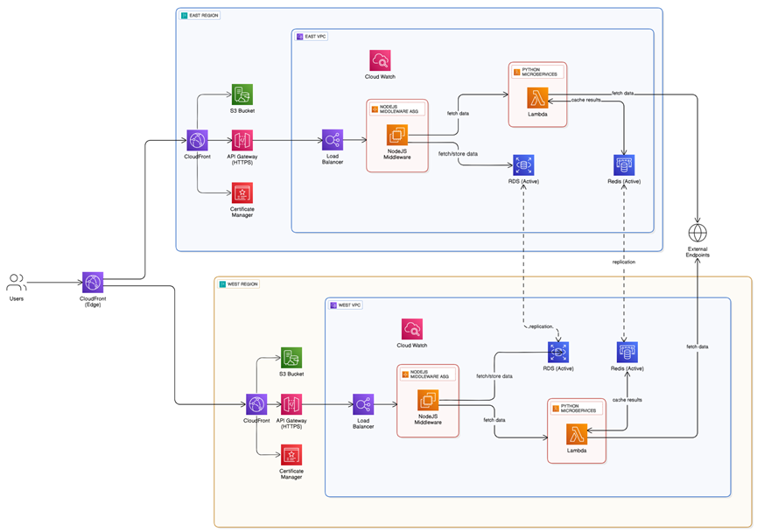Click the RDS (Active) database icon in EAST VPC
The width and height of the screenshot is (757, 532).
(522, 164)
